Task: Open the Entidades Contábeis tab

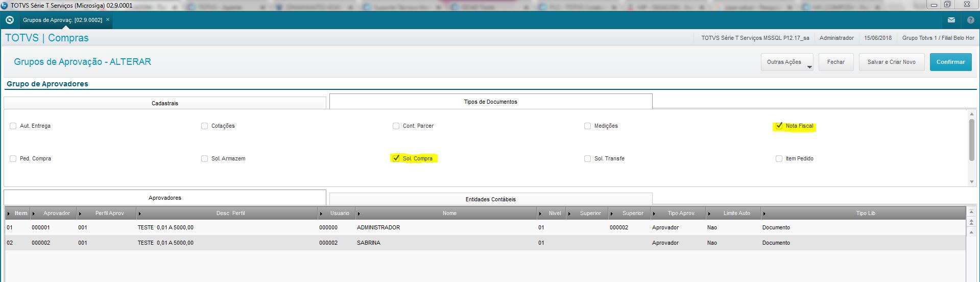Action: tap(491, 199)
